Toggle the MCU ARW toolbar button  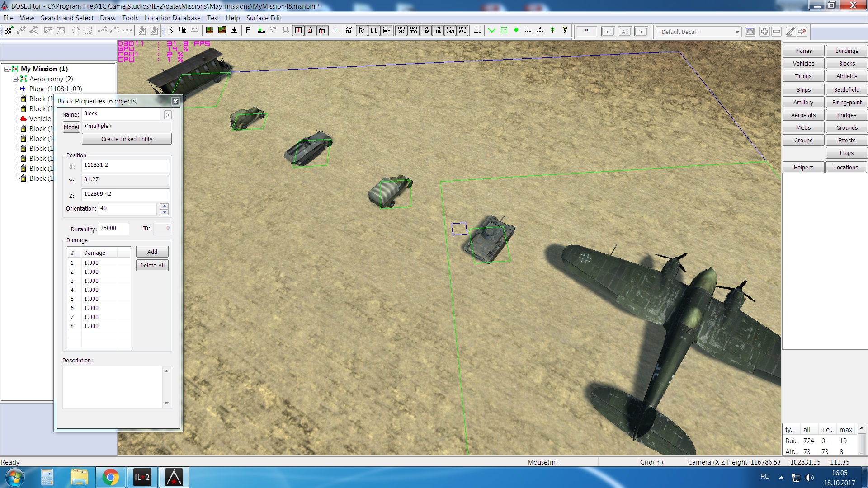462,30
